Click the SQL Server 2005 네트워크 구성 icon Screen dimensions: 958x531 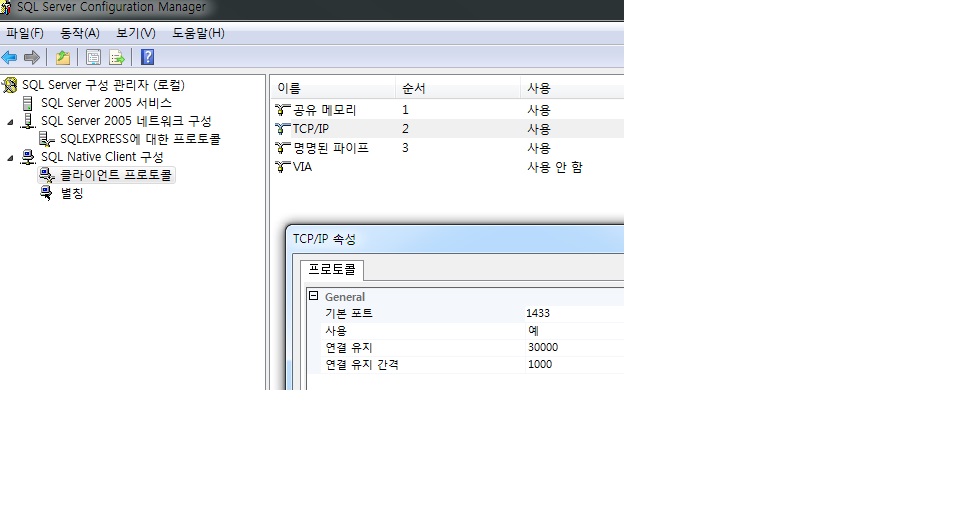click(28, 121)
